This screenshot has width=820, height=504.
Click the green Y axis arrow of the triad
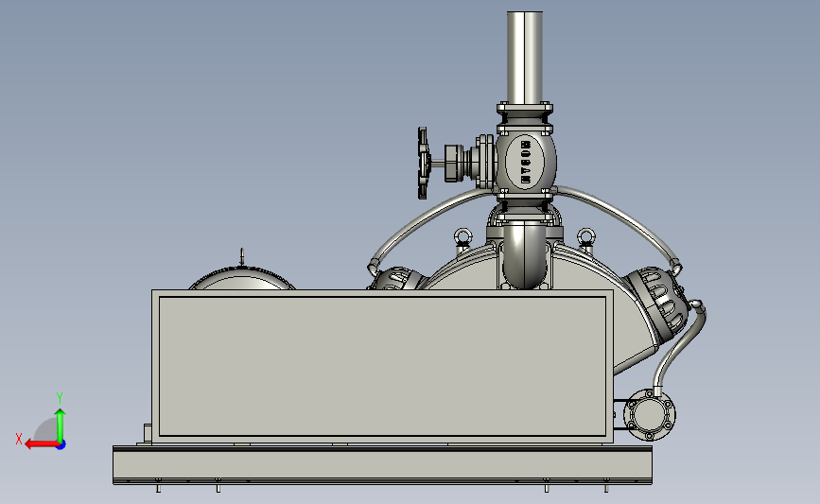pyautogui.click(x=61, y=425)
